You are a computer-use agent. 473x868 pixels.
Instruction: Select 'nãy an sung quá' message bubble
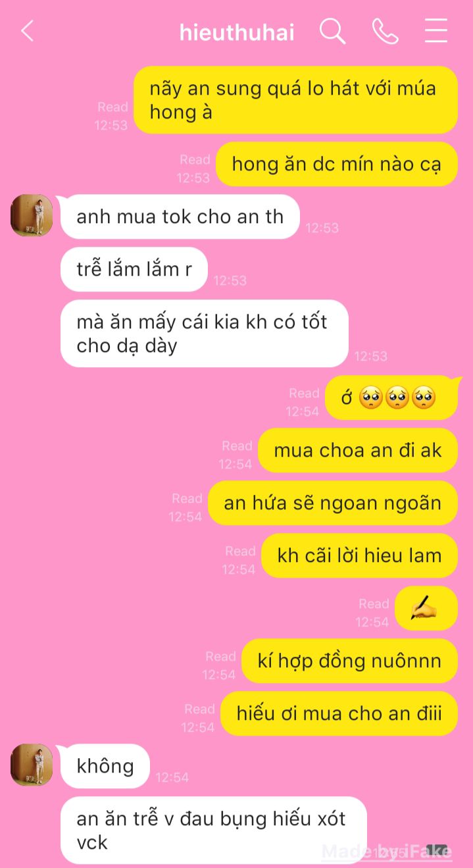295,99
